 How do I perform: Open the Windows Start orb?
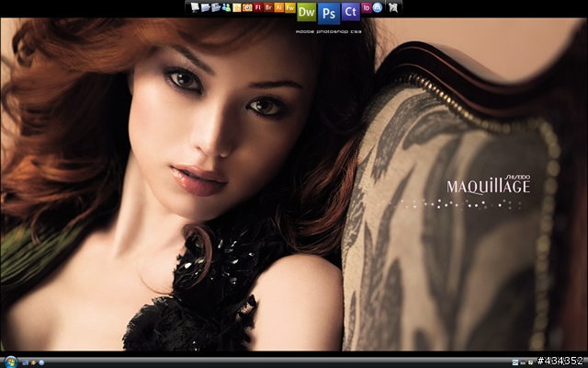tap(10, 362)
